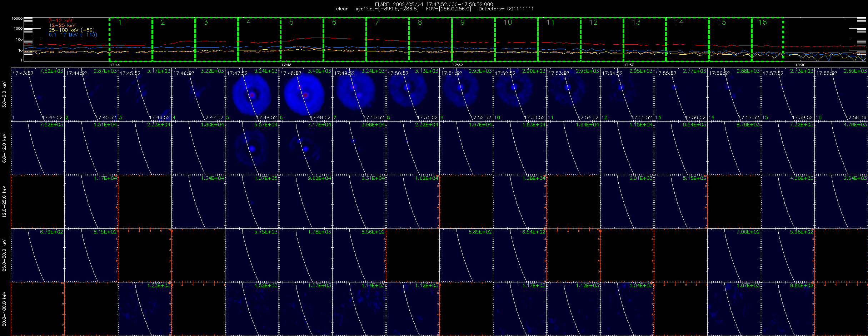868x336 pixels.
Task: Open the 12.0-25.0 keV image peaking at 1.07E+05
Action: coord(252,202)
